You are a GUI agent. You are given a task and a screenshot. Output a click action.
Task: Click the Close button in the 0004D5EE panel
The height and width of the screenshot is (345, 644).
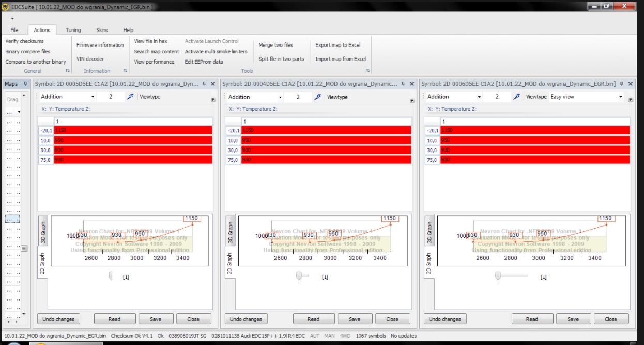tap(393, 319)
